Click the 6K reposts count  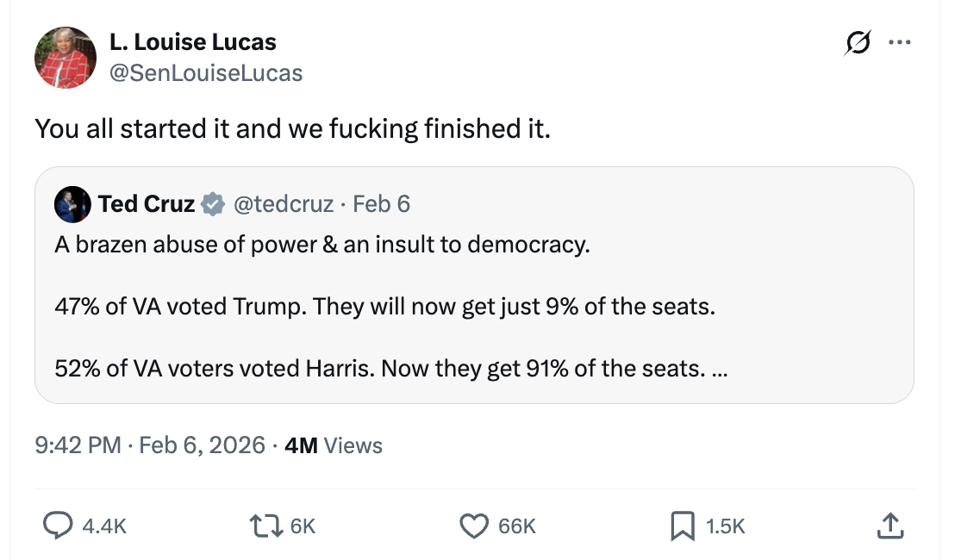[x=303, y=526]
